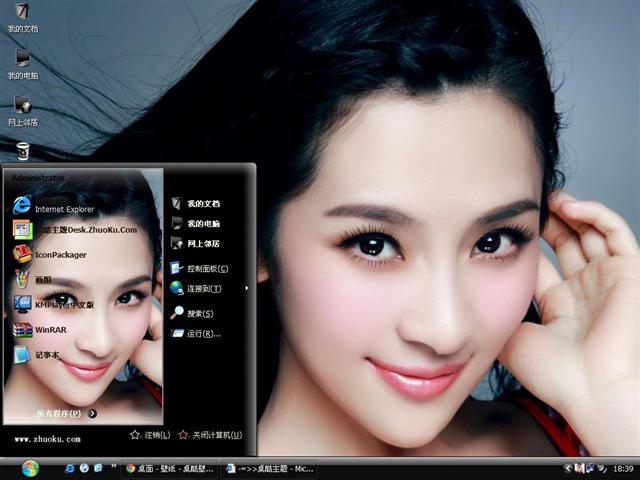
Task: Launch WinRAR from start menu
Action: point(40,330)
